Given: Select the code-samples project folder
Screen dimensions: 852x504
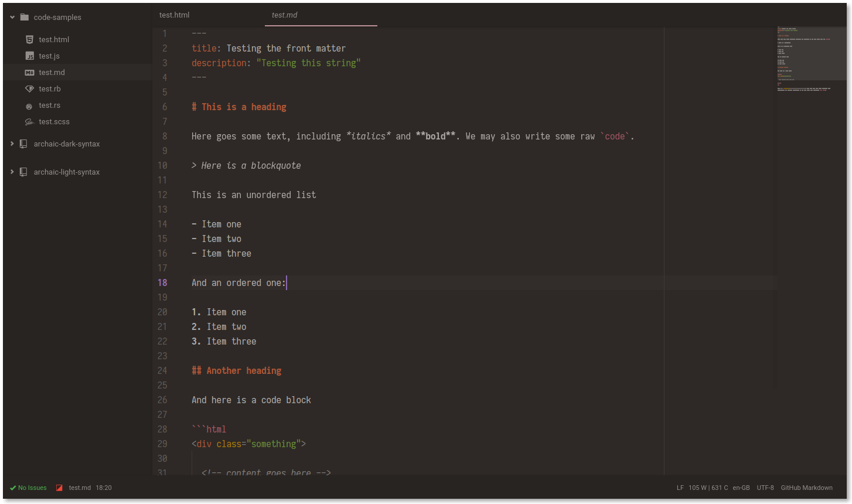Looking at the screenshot, I should [x=57, y=17].
